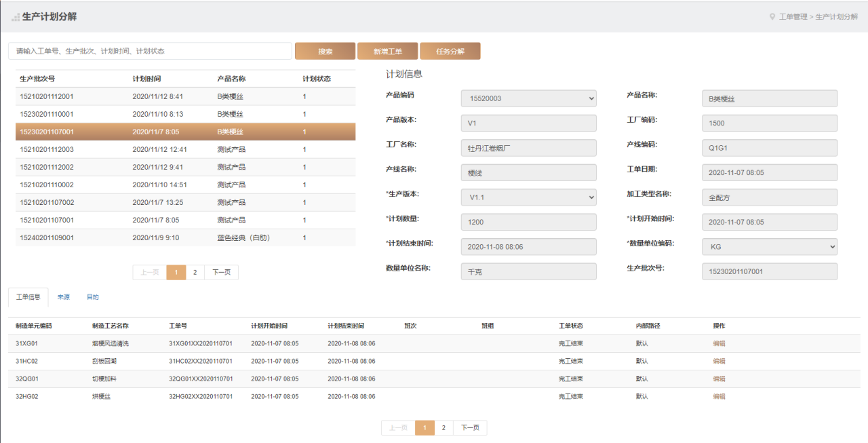
Task: Click the 计划结束时间 field
Action: coord(529,247)
